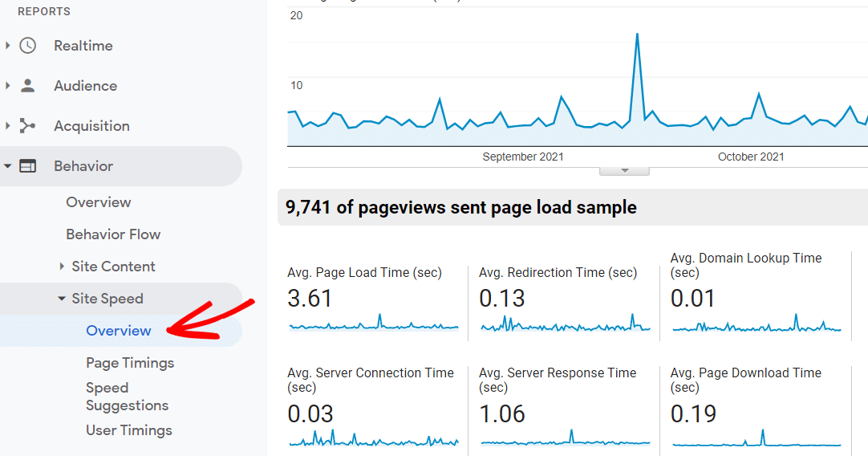Collapse the Behavior section arrow
Viewport: 868px width, 456px height.
(x=7, y=165)
